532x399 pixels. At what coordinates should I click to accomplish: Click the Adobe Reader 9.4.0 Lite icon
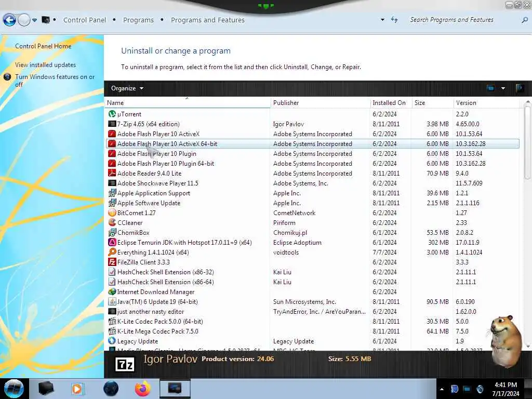coord(112,173)
